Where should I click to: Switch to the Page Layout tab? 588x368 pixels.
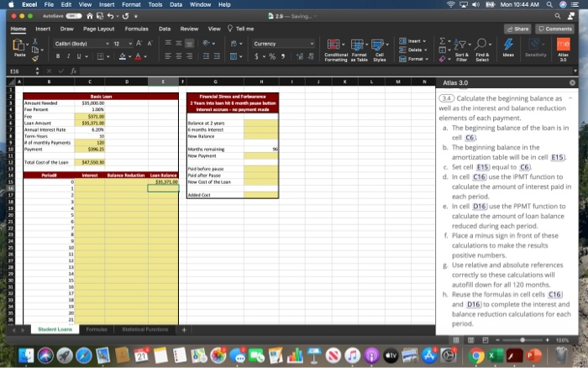98,29
